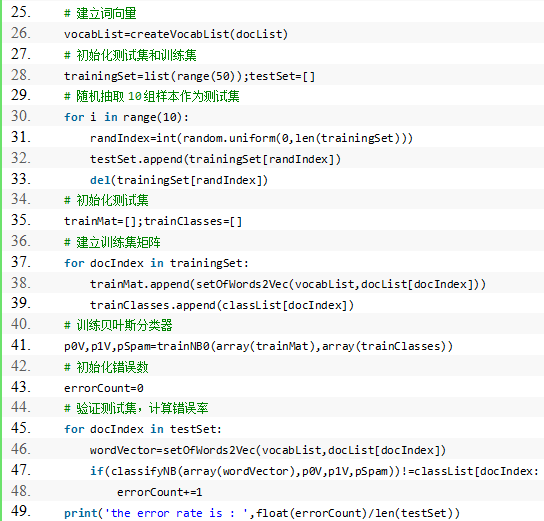Click line number 39
544x521 pixels.
(x=21, y=303)
